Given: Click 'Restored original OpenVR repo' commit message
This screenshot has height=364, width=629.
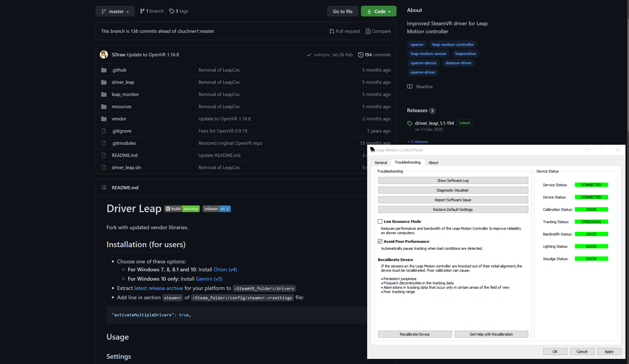Looking at the screenshot, I should pos(230,143).
